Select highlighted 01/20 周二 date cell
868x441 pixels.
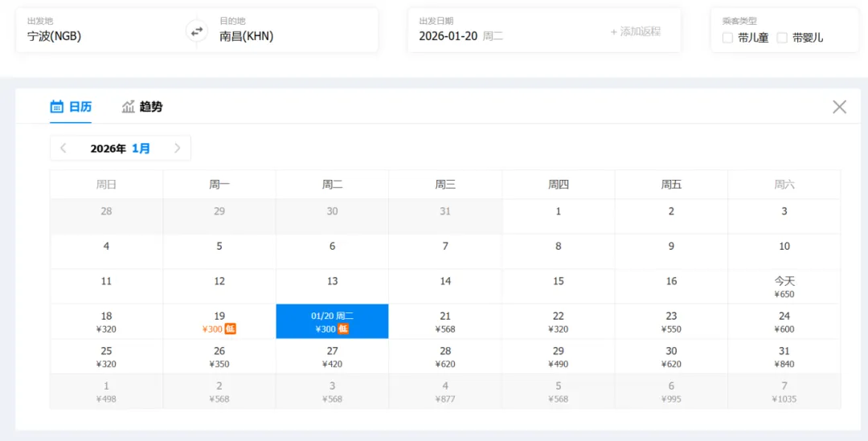point(332,321)
